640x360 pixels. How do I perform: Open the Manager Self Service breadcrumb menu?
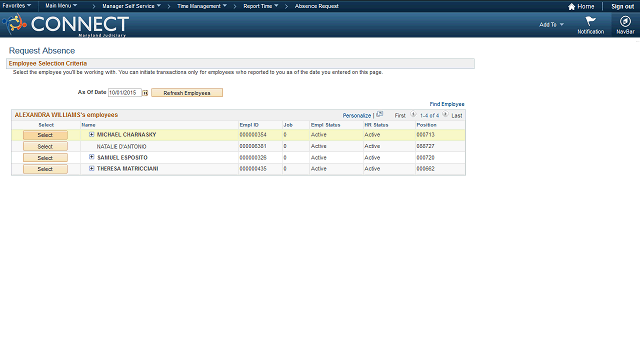coord(131,6)
